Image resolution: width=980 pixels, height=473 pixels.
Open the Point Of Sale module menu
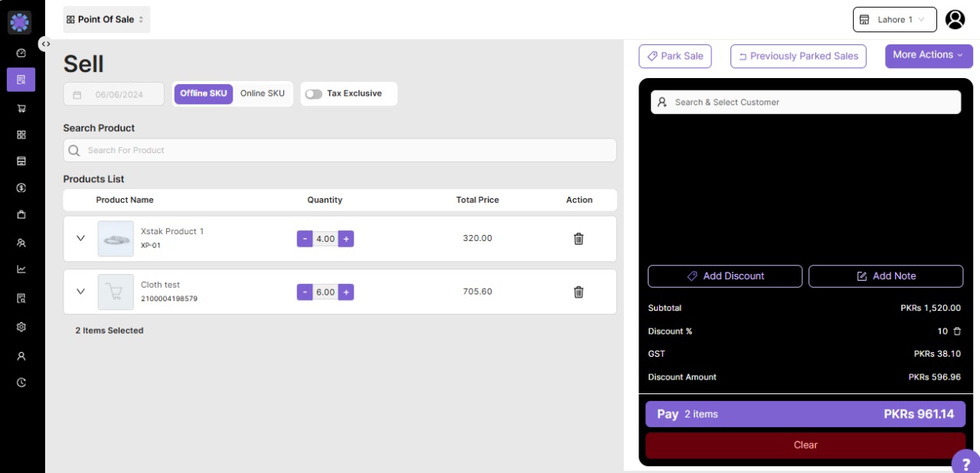coord(106,20)
